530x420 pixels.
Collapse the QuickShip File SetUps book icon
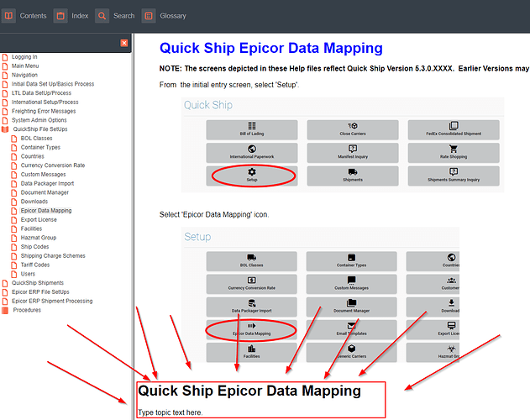(x=5, y=129)
